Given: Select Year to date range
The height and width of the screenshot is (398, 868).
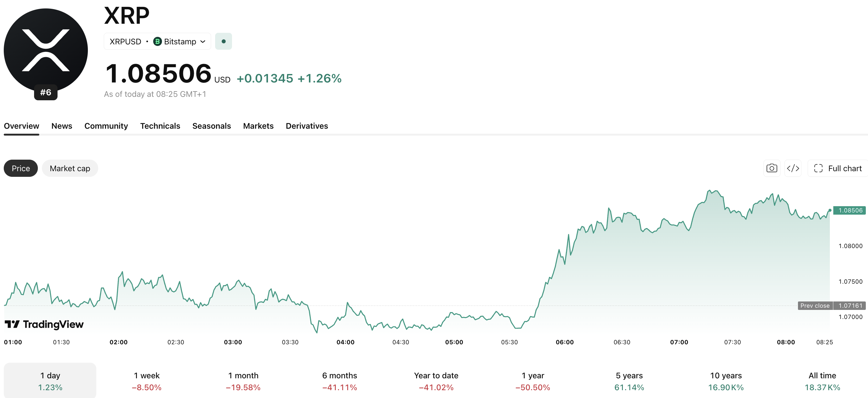Looking at the screenshot, I should point(436,381).
